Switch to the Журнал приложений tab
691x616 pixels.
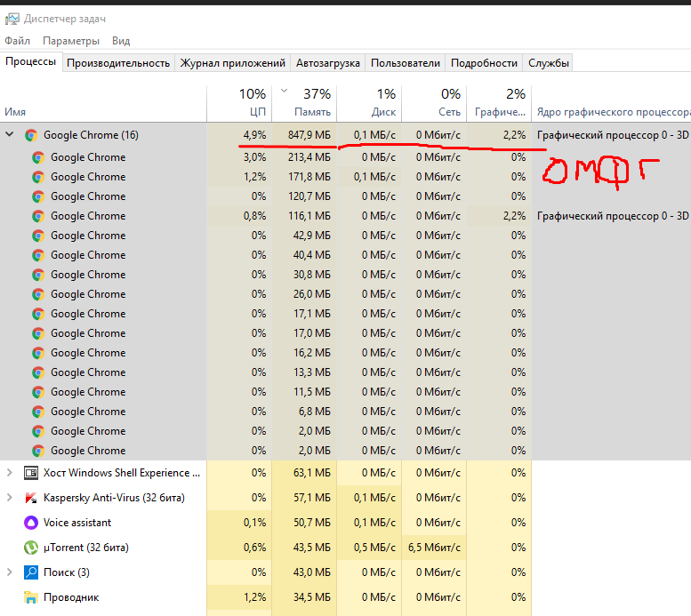[x=233, y=63]
